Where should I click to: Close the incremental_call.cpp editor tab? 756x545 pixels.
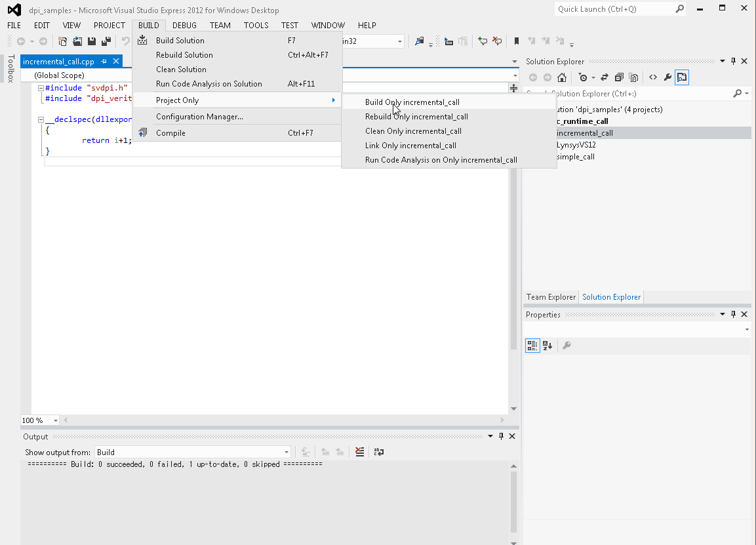(116, 61)
